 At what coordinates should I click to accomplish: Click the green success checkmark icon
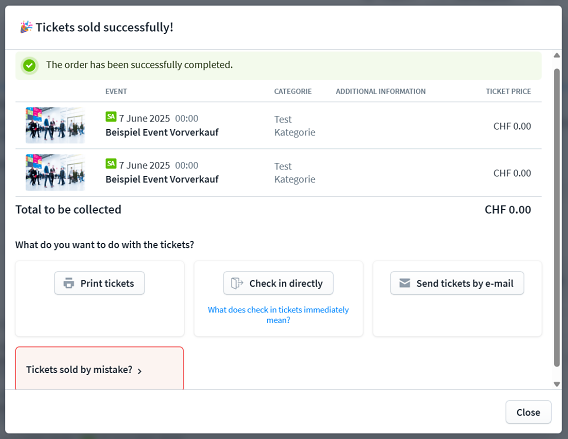click(29, 66)
